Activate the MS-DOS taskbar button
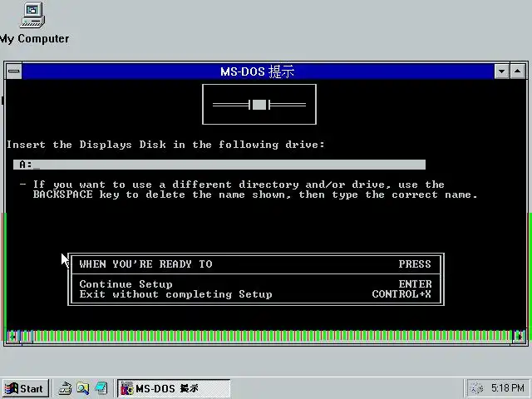 click(x=174, y=388)
